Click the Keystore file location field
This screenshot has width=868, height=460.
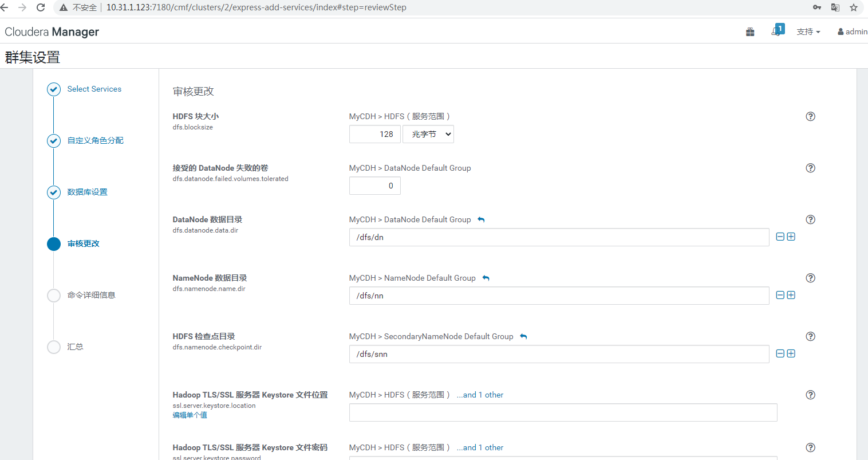(x=563, y=412)
